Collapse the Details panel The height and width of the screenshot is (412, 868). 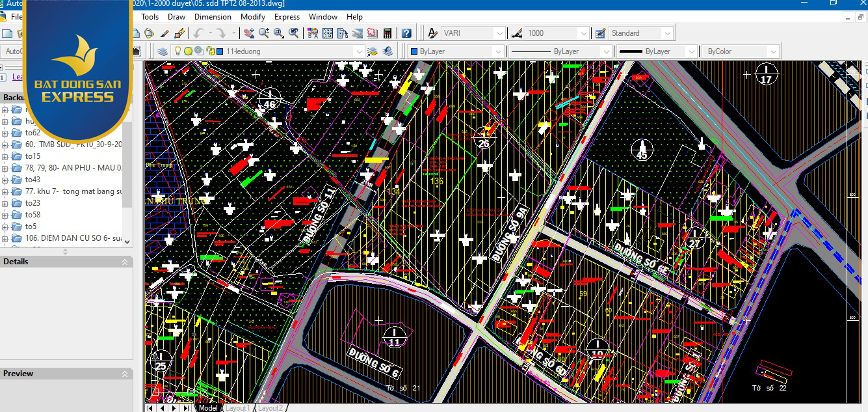[125, 262]
